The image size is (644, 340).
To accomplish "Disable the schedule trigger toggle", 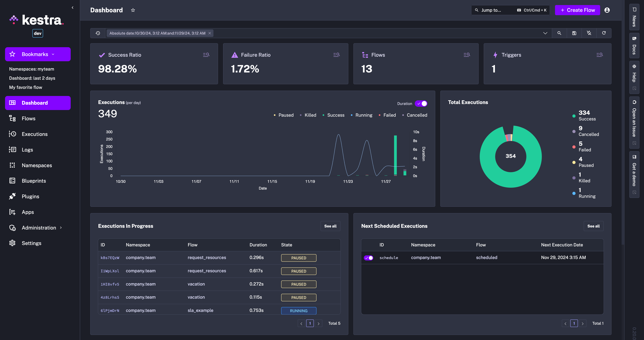I will pyautogui.click(x=369, y=258).
